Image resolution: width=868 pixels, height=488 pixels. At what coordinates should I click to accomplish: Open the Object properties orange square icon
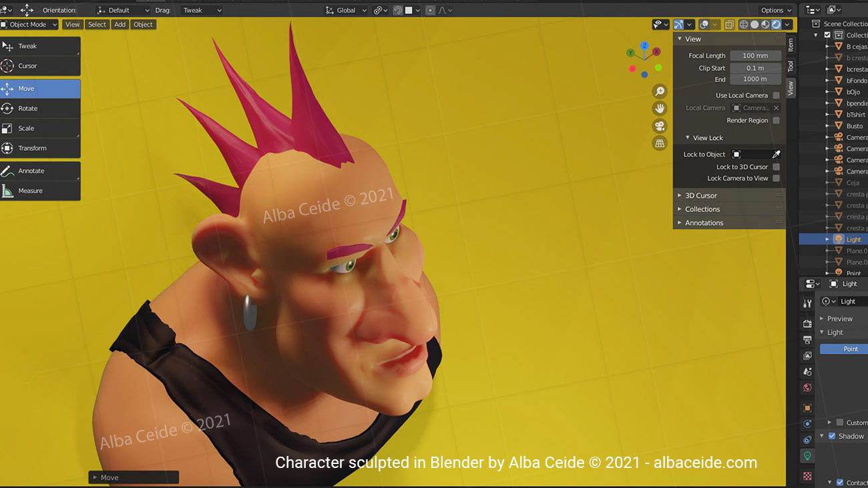(807, 408)
